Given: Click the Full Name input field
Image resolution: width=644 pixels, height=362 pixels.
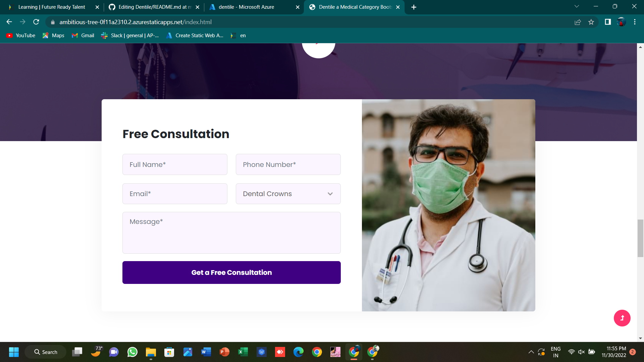Looking at the screenshot, I should click(174, 164).
